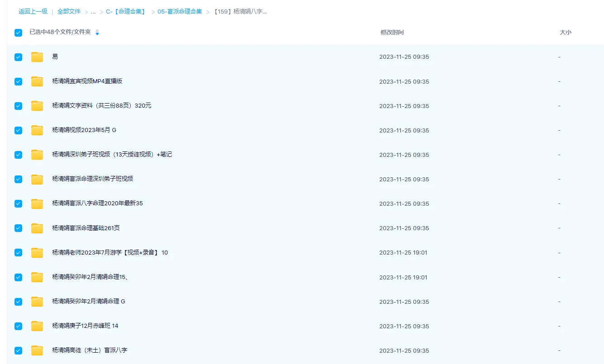Uncheck checkbox for 杨清娟老师2023年7月游学
Viewport: 604px width, 364px height.
tap(18, 253)
